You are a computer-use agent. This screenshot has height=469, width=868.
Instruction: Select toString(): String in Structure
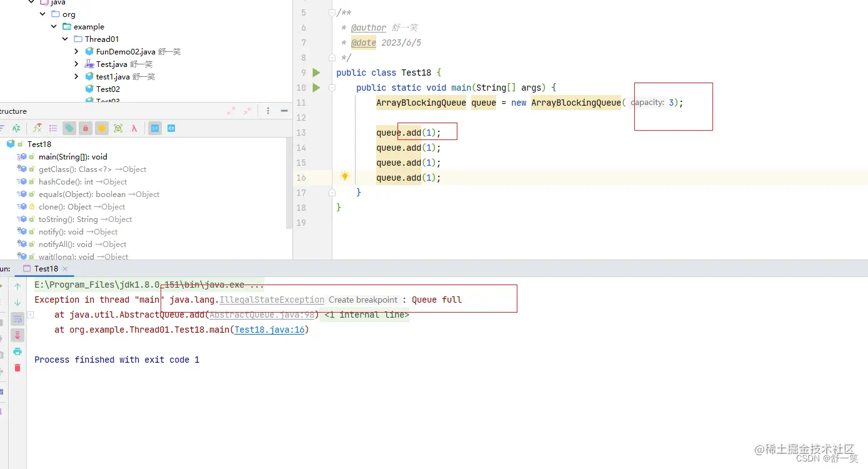[x=86, y=219]
